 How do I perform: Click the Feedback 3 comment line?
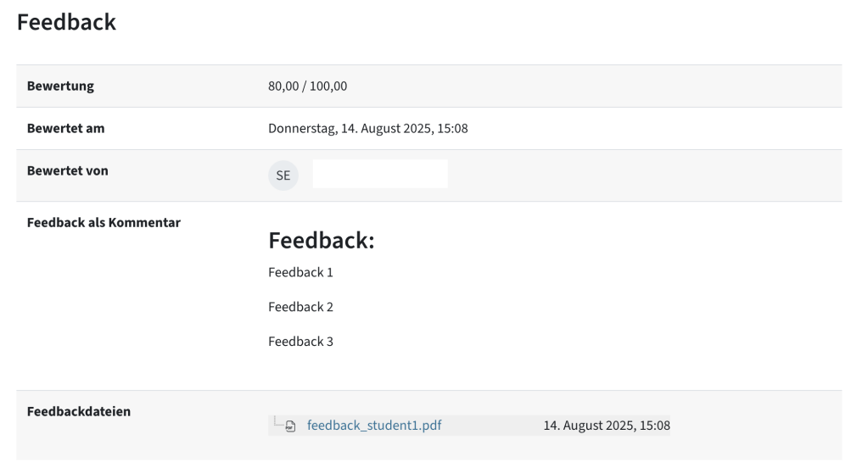(300, 342)
